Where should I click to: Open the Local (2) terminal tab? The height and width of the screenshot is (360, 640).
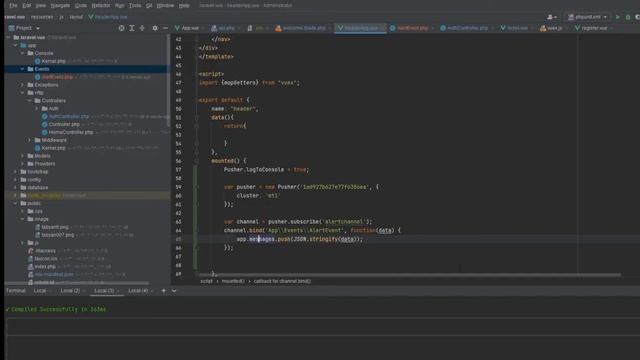70,291
